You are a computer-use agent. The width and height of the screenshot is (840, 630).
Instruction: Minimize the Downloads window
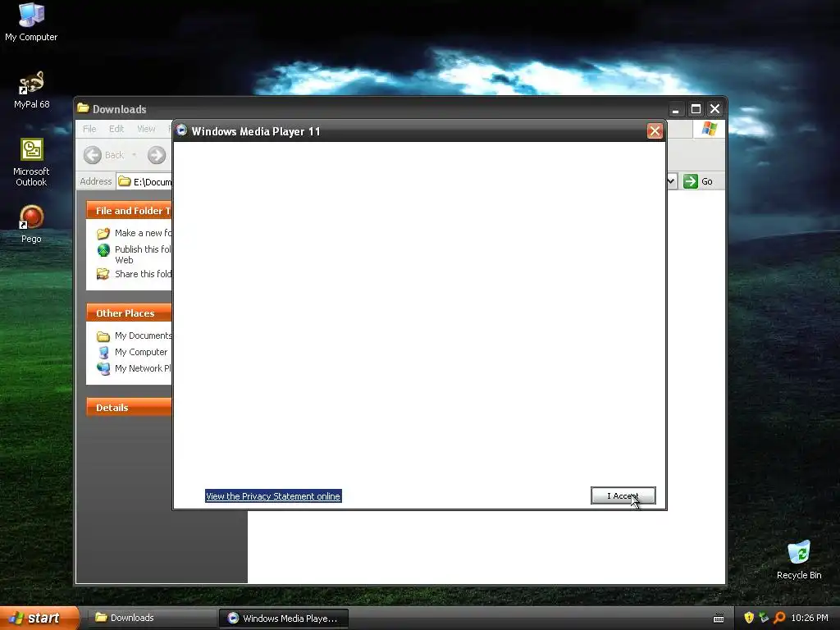click(x=676, y=109)
